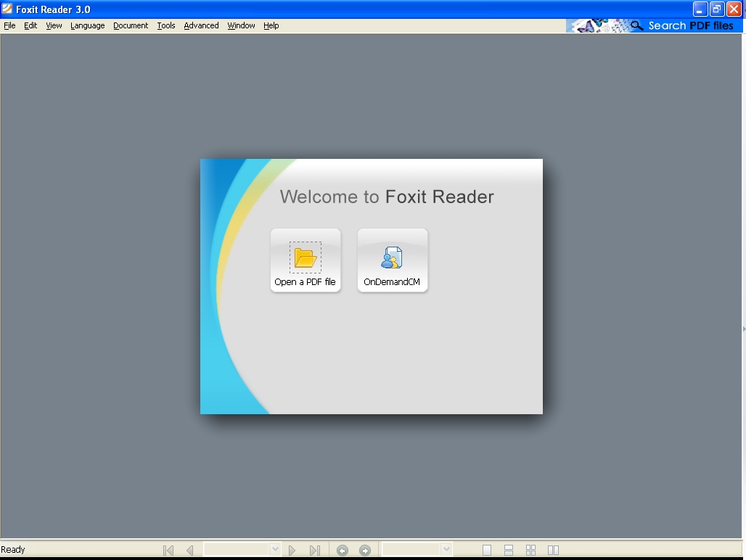Switch to single page layout icon
This screenshot has width=746, height=560.
coord(487,551)
